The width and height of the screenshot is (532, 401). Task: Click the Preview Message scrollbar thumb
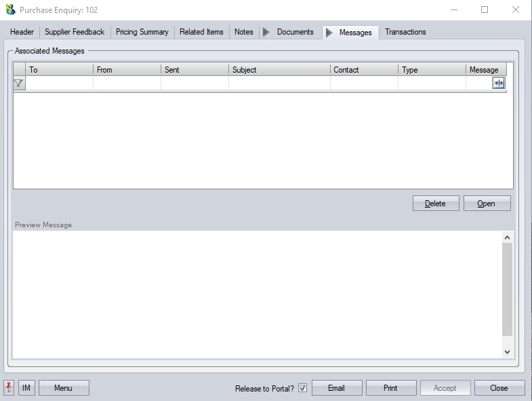[x=507, y=290]
